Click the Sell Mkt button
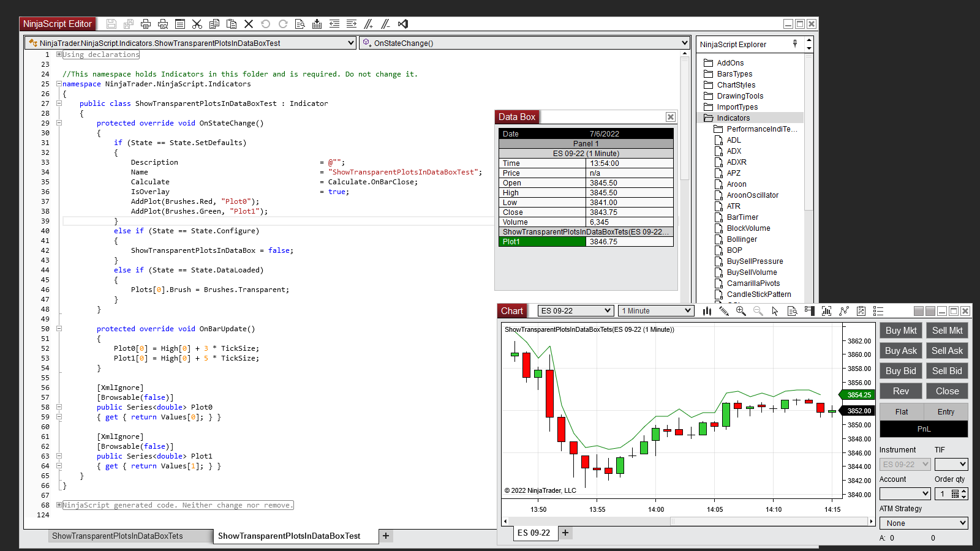The height and width of the screenshot is (551, 980). [947, 331]
